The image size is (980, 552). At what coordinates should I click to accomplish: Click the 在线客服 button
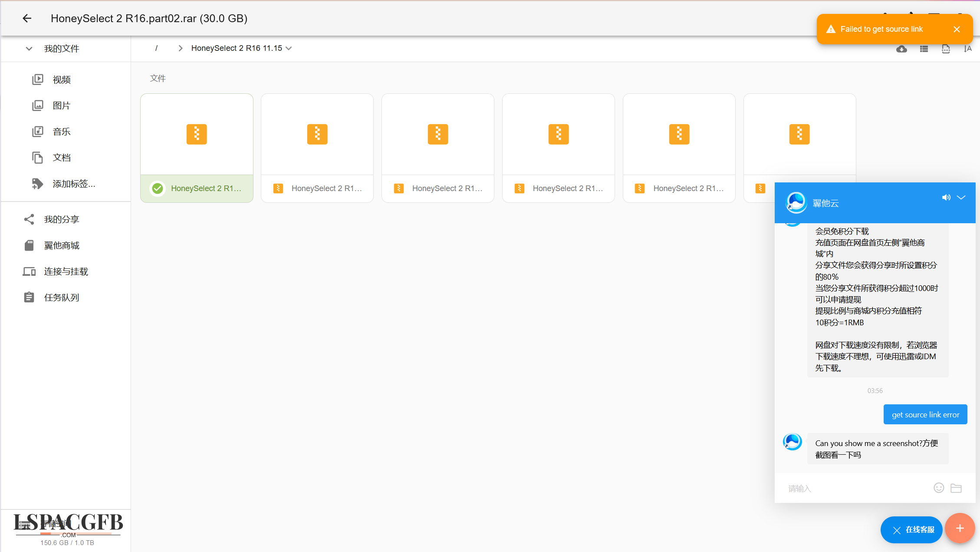pyautogui.click(x=911, y=529)
